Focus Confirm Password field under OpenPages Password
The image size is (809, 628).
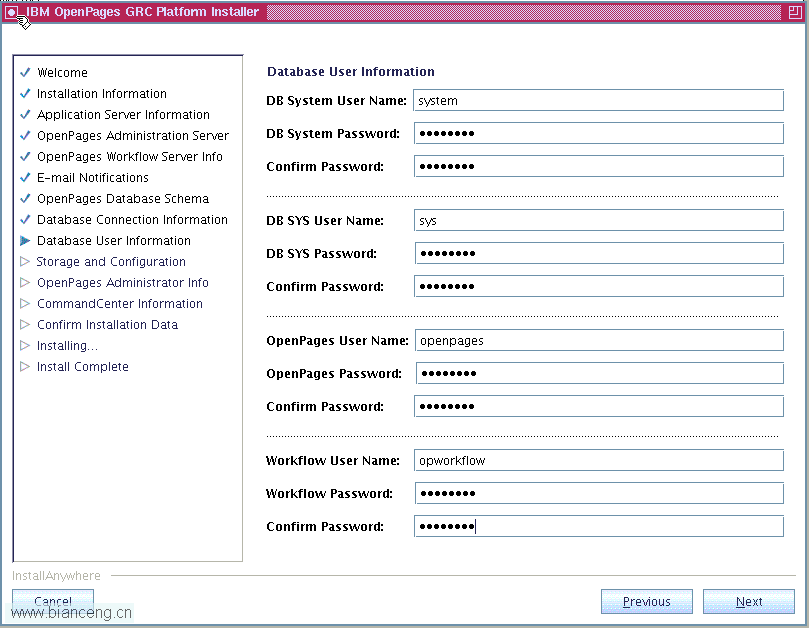pyautogui.click(x=598, y=407)
